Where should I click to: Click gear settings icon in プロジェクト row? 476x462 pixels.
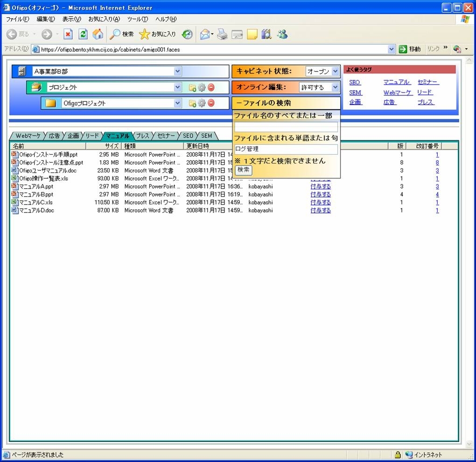click(x=202, y=87)
